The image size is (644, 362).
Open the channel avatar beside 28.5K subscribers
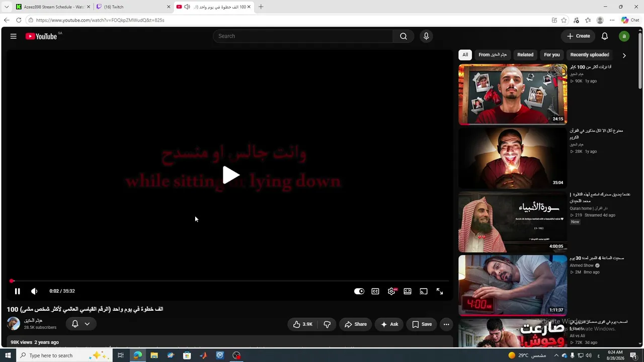coord(14,324)
